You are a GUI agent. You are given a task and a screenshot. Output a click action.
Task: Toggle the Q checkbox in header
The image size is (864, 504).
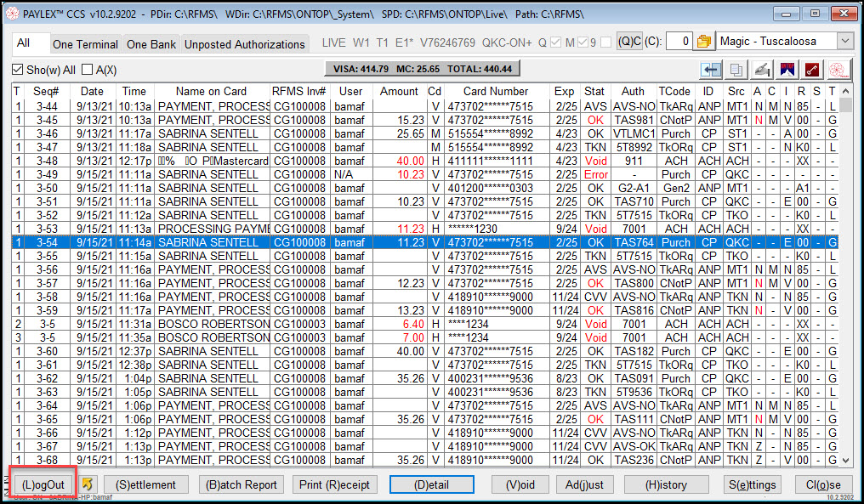click(556, 42)
